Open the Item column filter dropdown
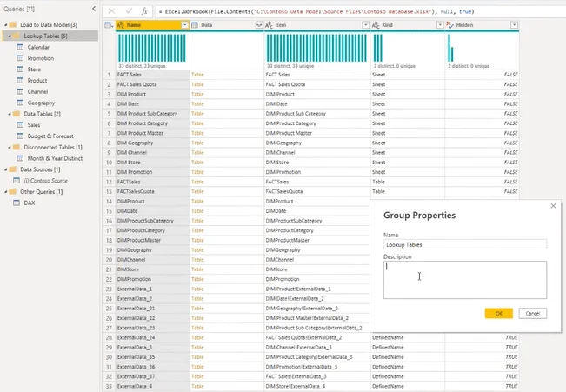Screen dimensions: 566x392 (366, 25)
